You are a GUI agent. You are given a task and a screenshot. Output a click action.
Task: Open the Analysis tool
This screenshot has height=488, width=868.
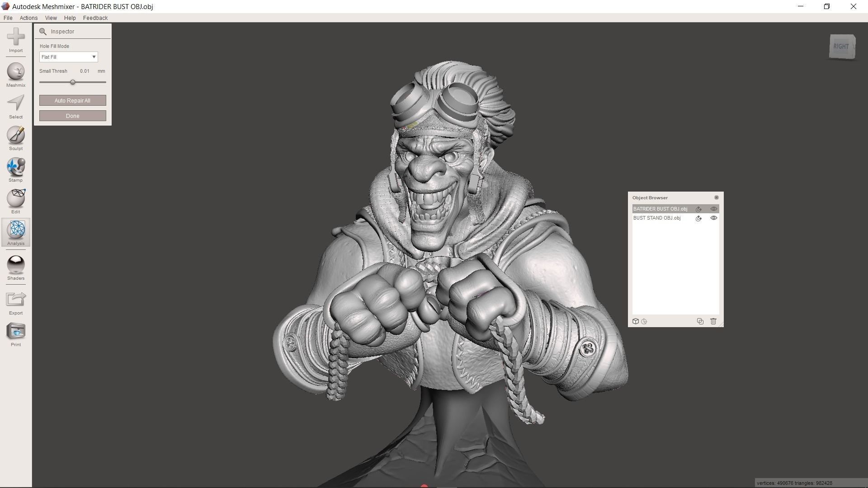coord(16,233)
